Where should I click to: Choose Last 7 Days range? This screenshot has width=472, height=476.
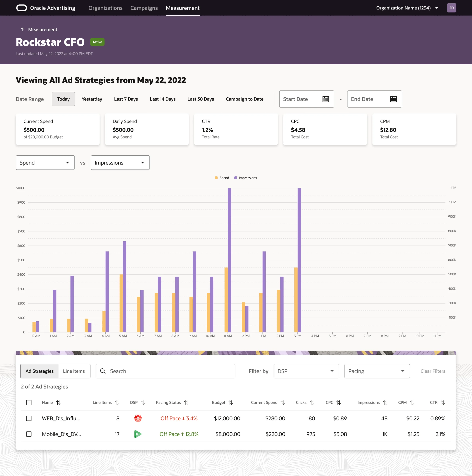click(x=126, y=99)
